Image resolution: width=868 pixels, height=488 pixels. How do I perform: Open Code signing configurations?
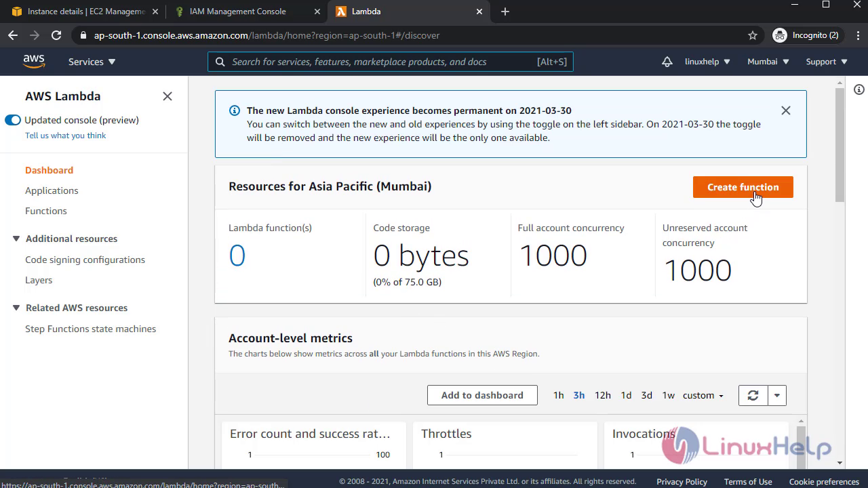[85, 260]
